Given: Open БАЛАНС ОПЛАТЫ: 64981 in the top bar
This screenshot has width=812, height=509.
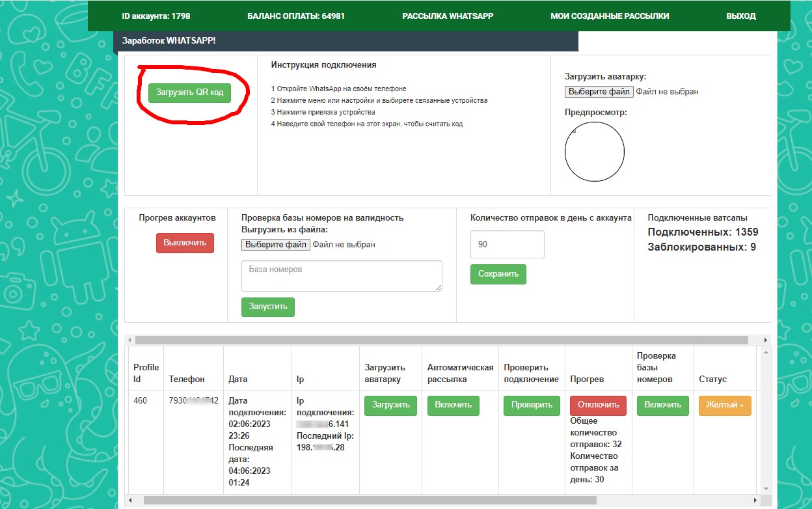Looking at the screenshot, I should tap(296, 16).
